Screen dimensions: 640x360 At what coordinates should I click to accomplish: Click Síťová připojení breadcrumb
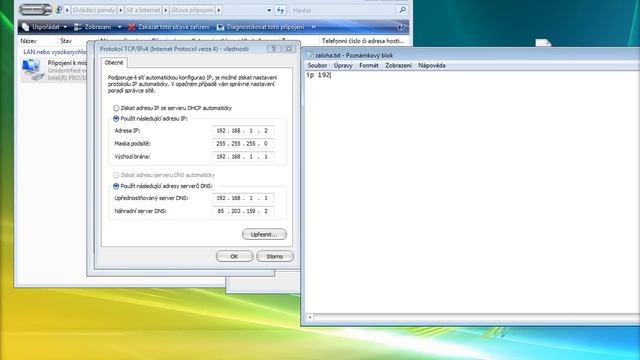(x=192, y=10)
